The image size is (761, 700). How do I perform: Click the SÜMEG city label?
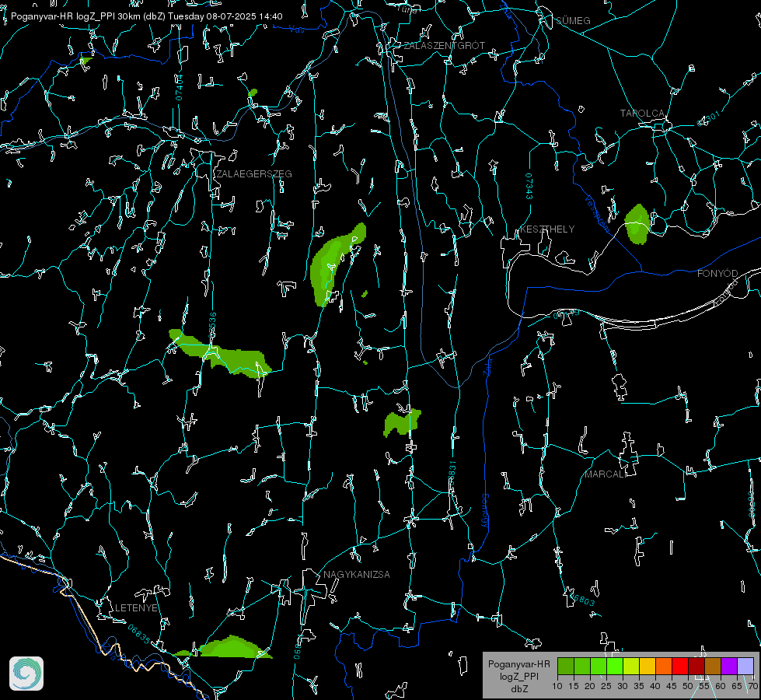(573, 21)
